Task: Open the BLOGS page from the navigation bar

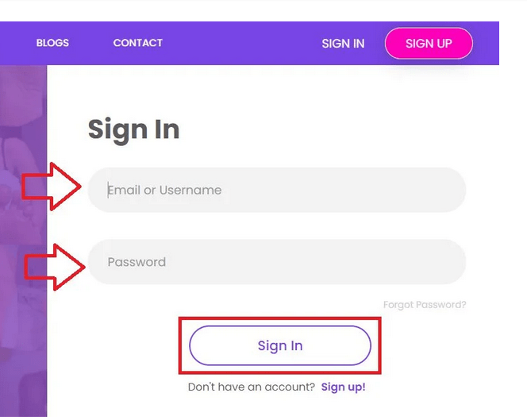Action: tap(52, 43)
